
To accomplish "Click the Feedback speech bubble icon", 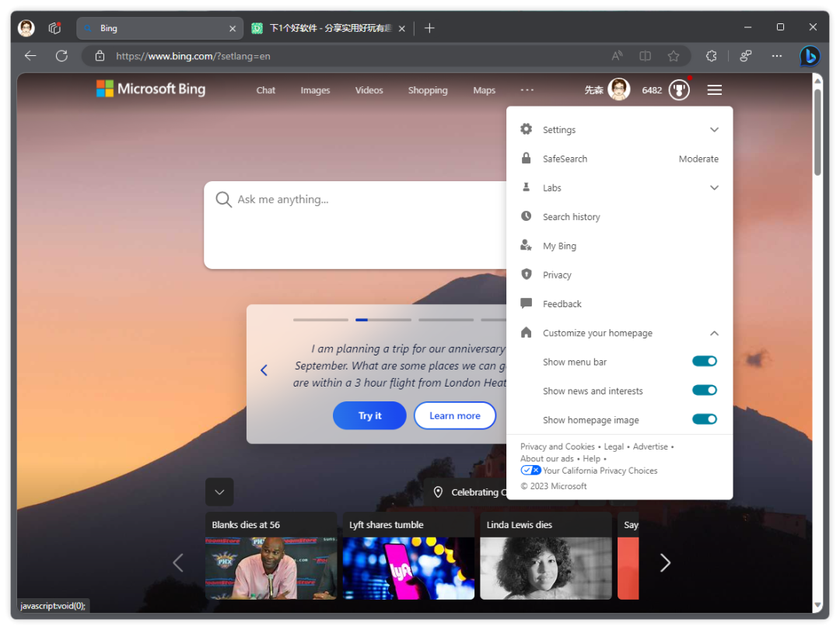I will [x=526, y=303].
